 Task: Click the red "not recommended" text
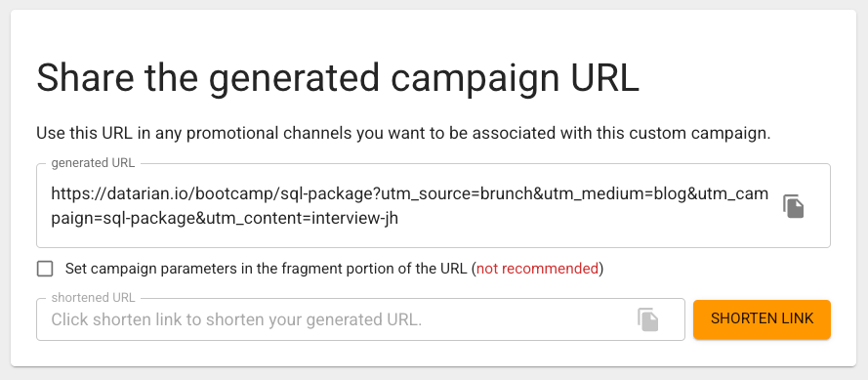click(x=538, y=270)
